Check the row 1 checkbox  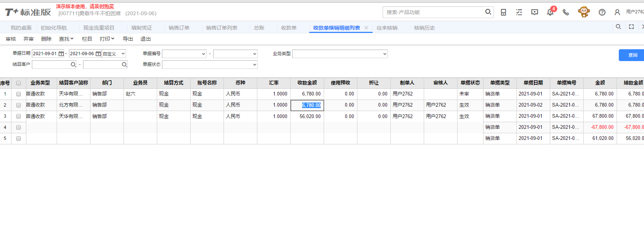[19, 94]
